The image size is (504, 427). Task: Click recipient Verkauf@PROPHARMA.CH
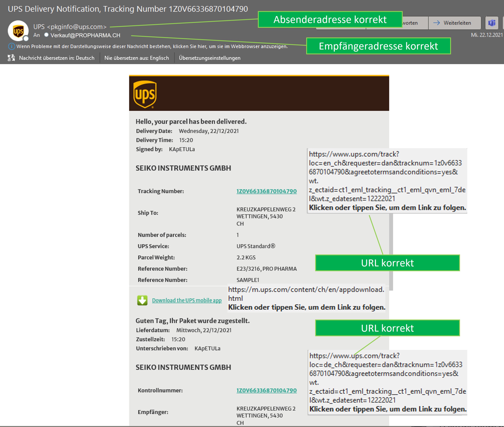(x=85, y=35)
